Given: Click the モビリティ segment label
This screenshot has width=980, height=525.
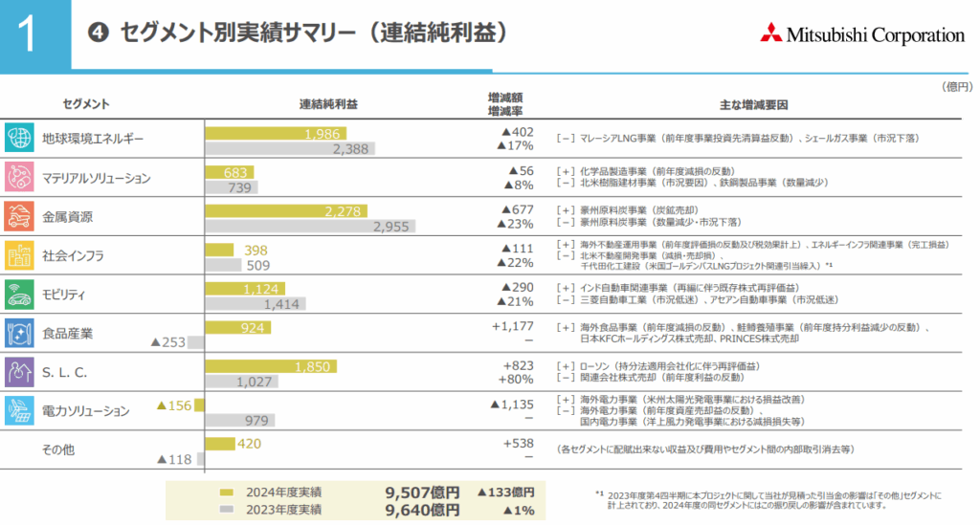Looking at the screenshot, I should click(x=63, y=295).
